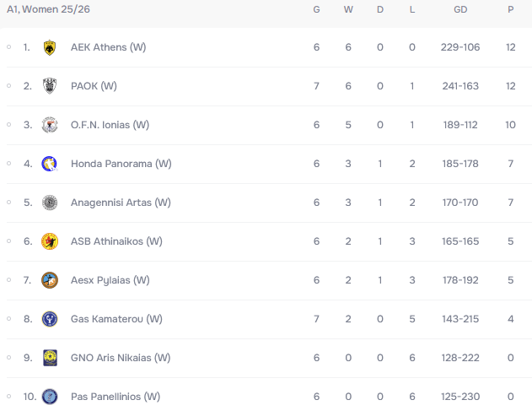The image size is (532, 411).
Task: Click the GNO Aris Nikaias square crest
Action: click(x=50, y=358)
